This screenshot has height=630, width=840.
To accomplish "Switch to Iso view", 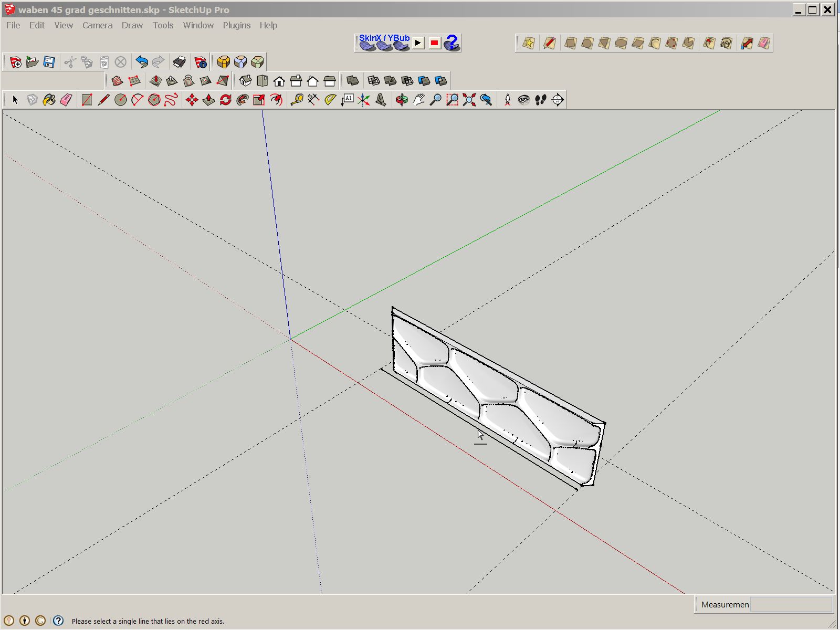I will click(245, 81).
